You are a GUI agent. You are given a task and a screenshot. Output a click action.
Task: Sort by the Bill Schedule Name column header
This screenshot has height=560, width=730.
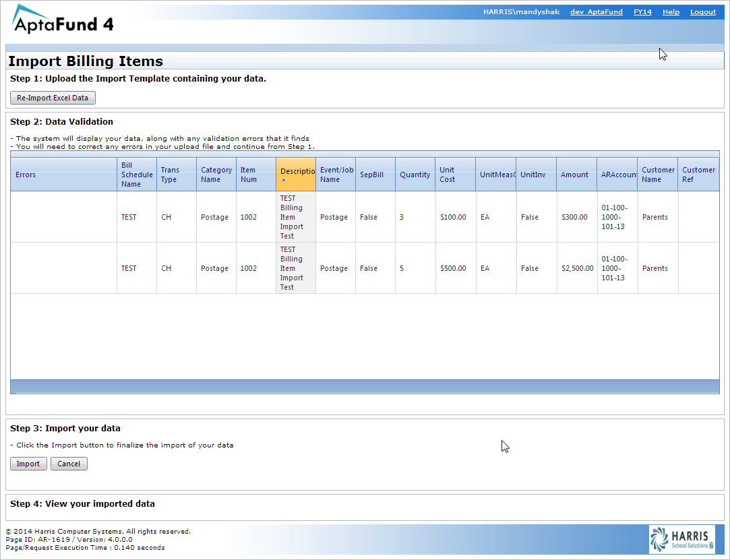pos(137,175)
